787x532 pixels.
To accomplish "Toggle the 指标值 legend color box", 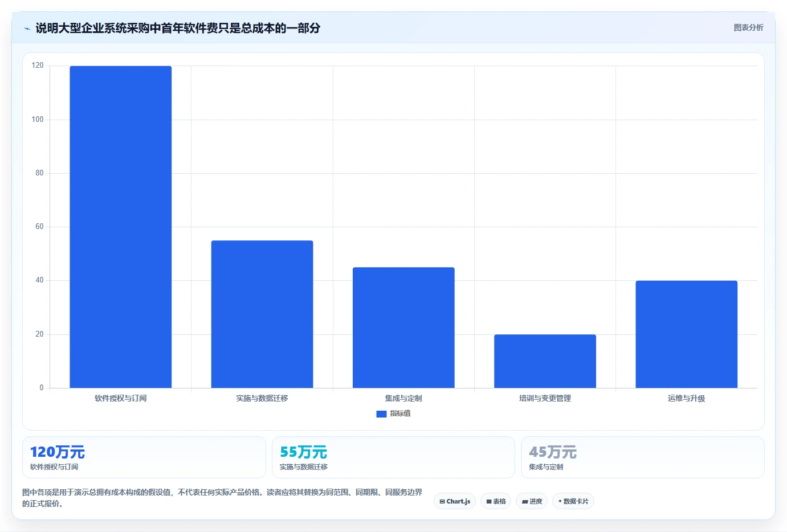I will click(x=381, y=414).
